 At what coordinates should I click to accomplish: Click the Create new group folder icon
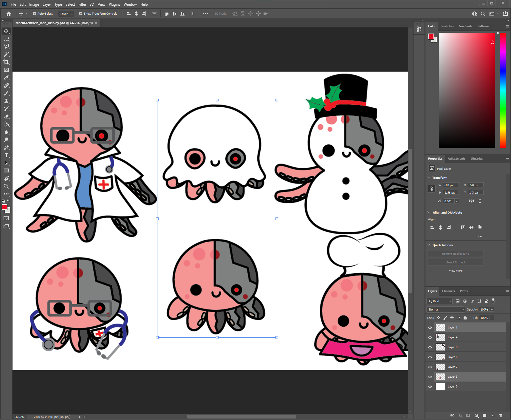[x=484, y=415]
